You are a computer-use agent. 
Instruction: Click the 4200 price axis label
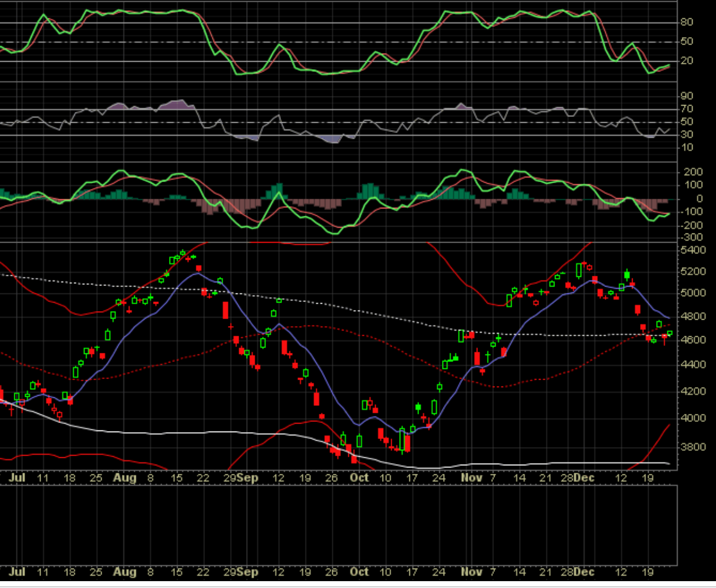coord(693,392)
